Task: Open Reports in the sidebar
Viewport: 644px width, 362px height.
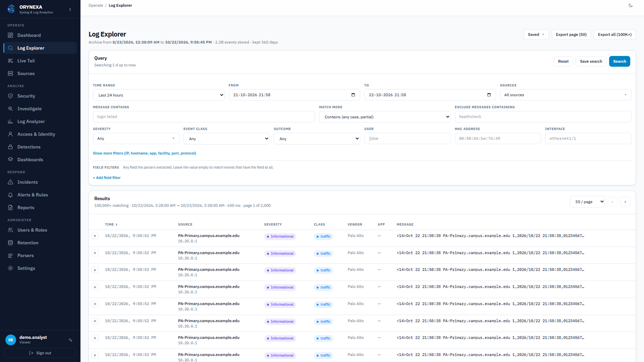Action: click(x=40, y=208)
